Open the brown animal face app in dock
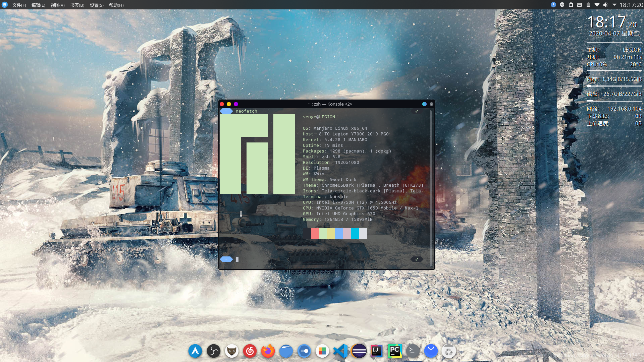This screenshot has height=362, width=644. (x=232, y=351)
